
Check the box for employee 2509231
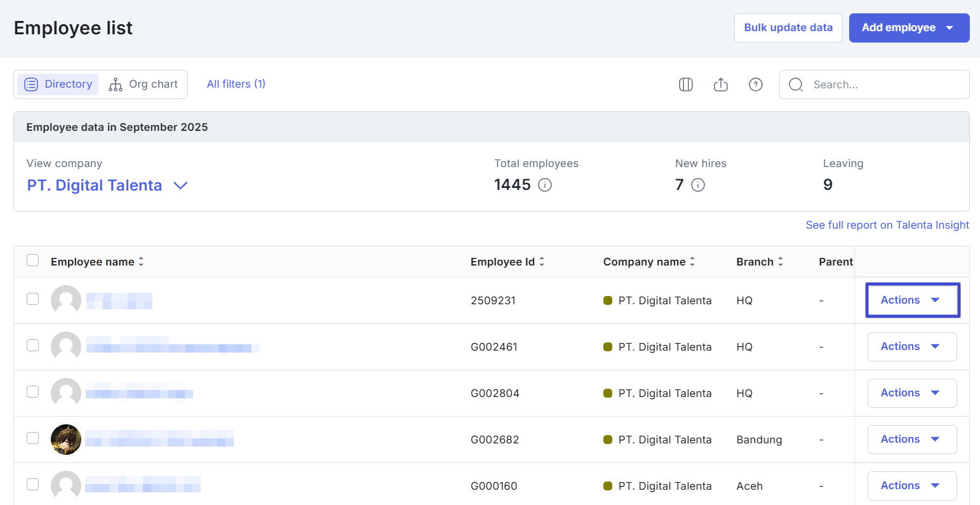(33, 299)
